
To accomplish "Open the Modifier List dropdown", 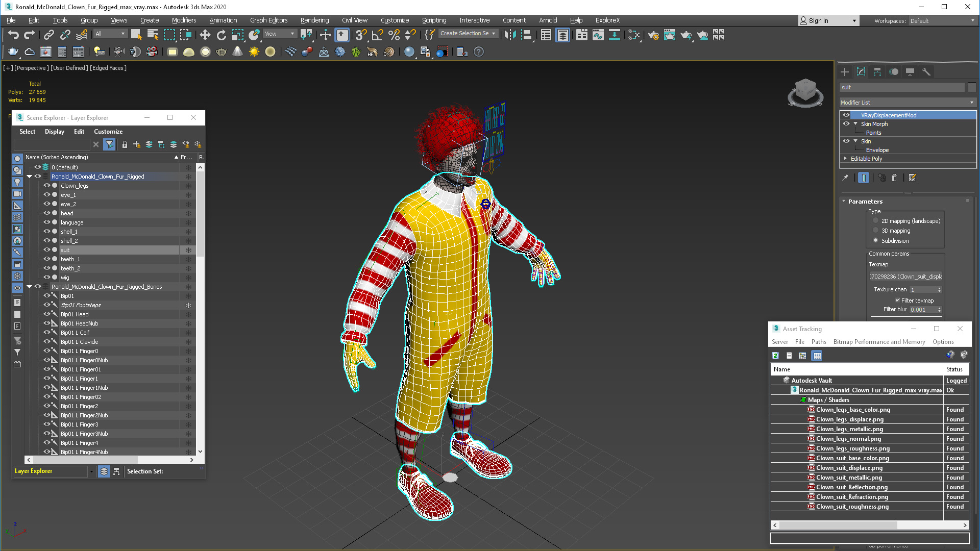I will pyautogui.click(x=908, y=103).
